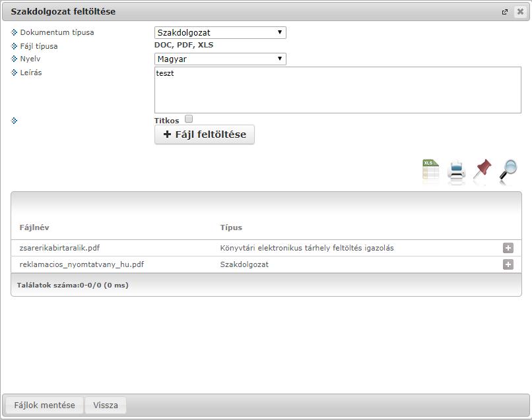Click the Szakdolgozat feltöltése dialog title

point(63,11)
